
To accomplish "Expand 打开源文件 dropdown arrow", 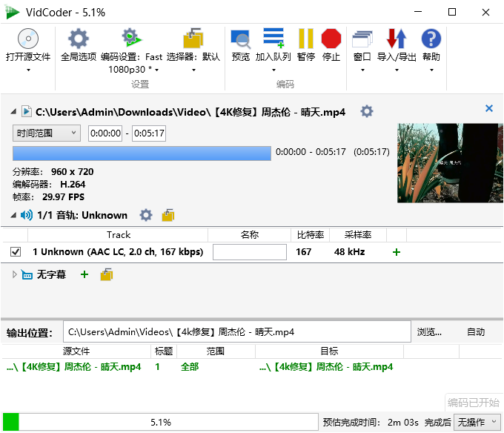I will point(28,70).
